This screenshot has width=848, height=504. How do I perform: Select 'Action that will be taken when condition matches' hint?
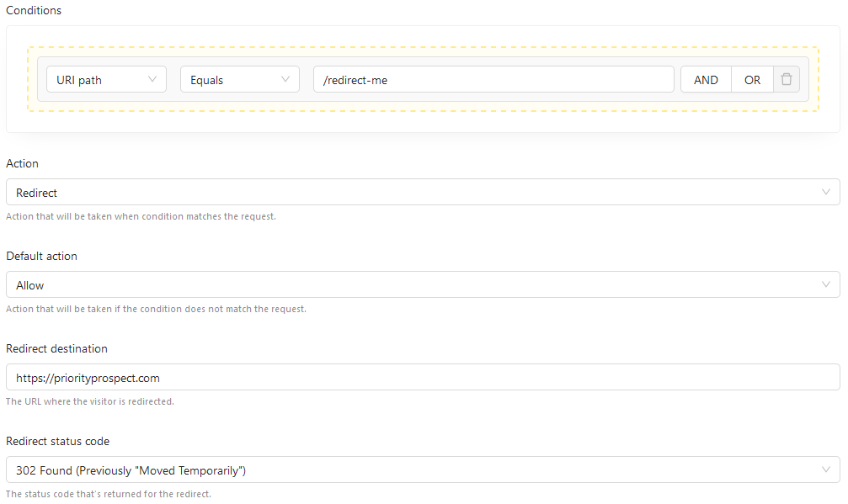(141, 216)
